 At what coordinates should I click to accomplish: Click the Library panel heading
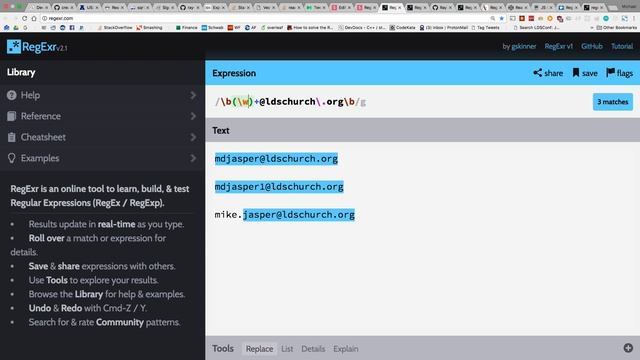click(21, 73)
